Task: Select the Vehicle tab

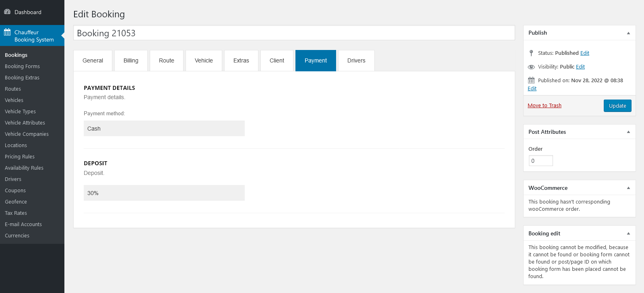Action: click(x=204, y=60)
